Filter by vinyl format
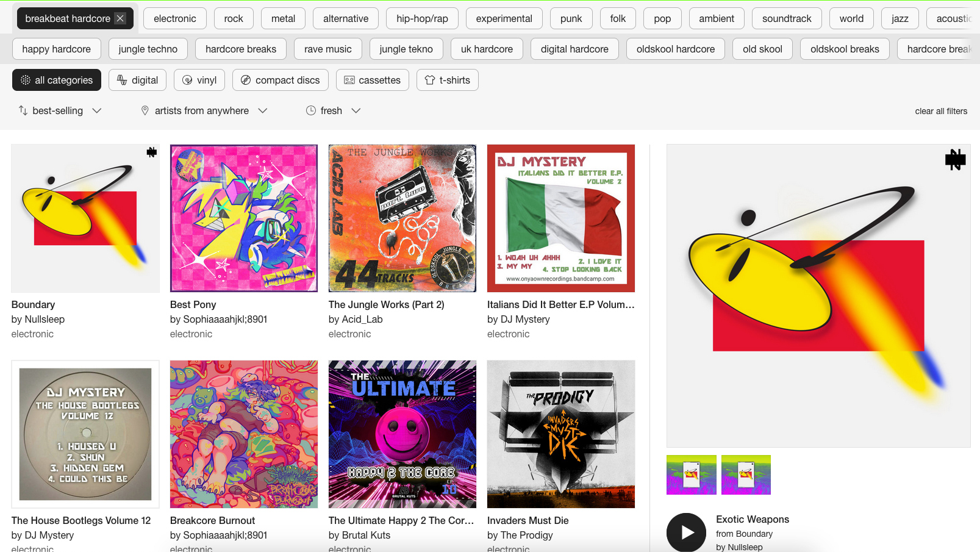The width and height of the screenshot is (980, 552). [199, 80]
